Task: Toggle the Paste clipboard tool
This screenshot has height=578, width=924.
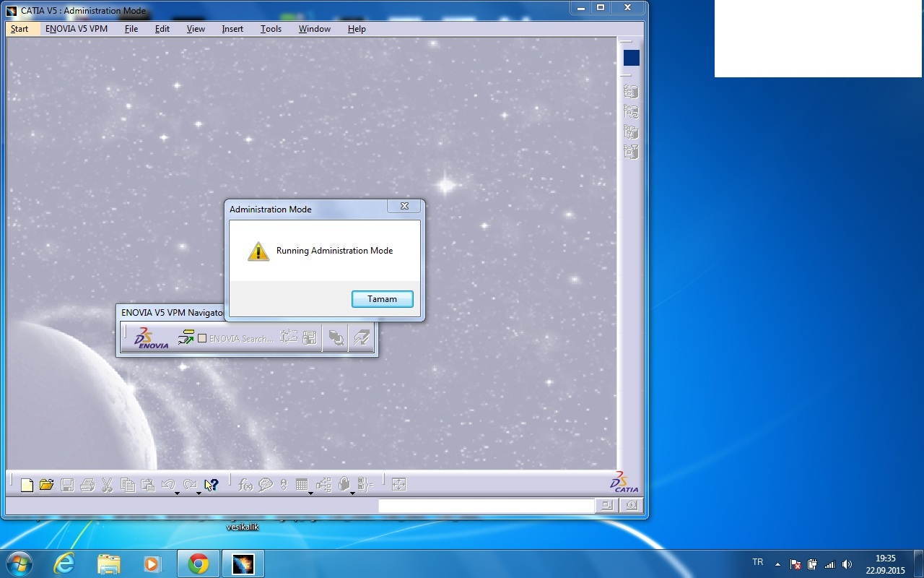Action: (147, 484)
